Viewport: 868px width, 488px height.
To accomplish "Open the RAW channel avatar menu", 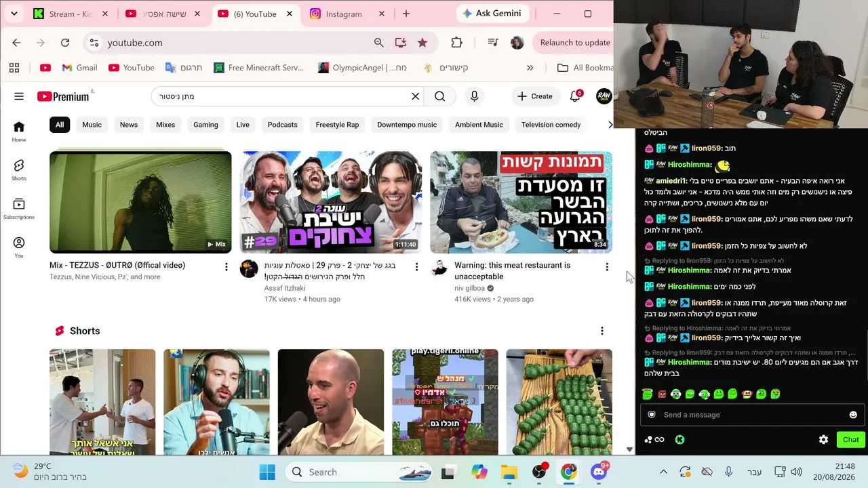I will 604,96.
